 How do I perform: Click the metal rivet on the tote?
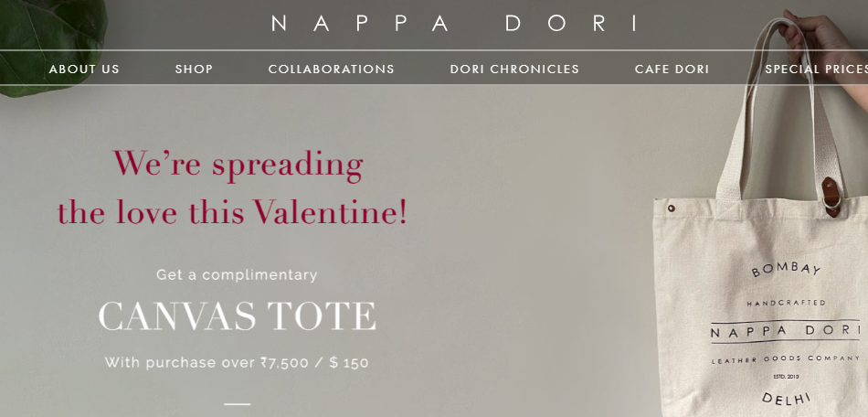[672, 209]
